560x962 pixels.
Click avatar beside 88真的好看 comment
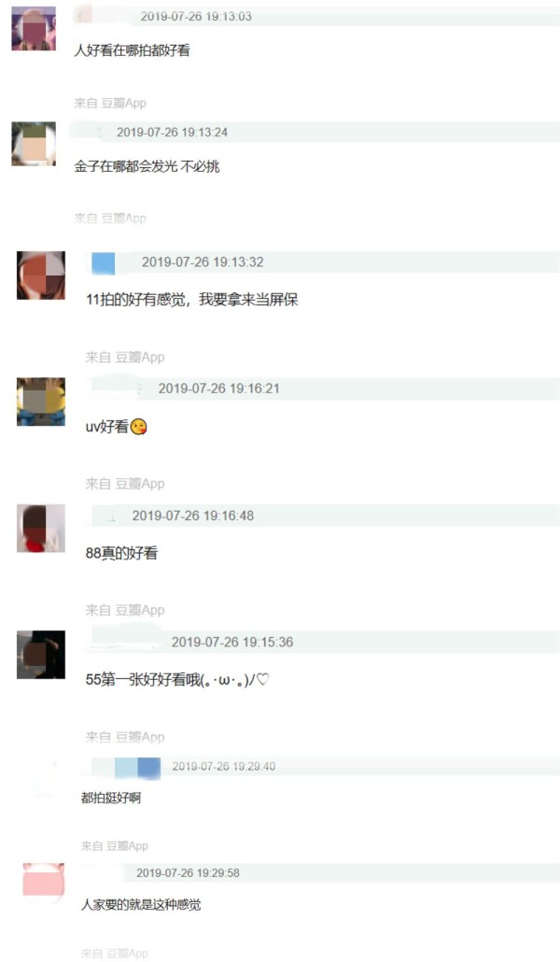(40, 529)
